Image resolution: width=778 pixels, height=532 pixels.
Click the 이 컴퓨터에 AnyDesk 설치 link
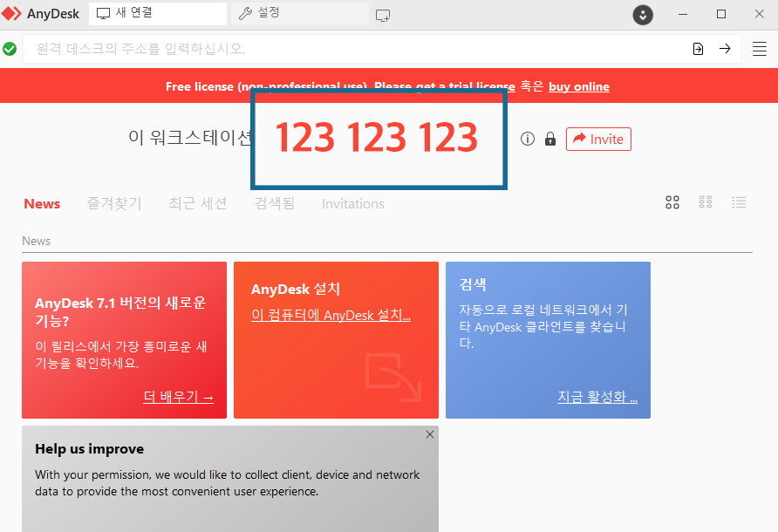[x=331, y=315]
